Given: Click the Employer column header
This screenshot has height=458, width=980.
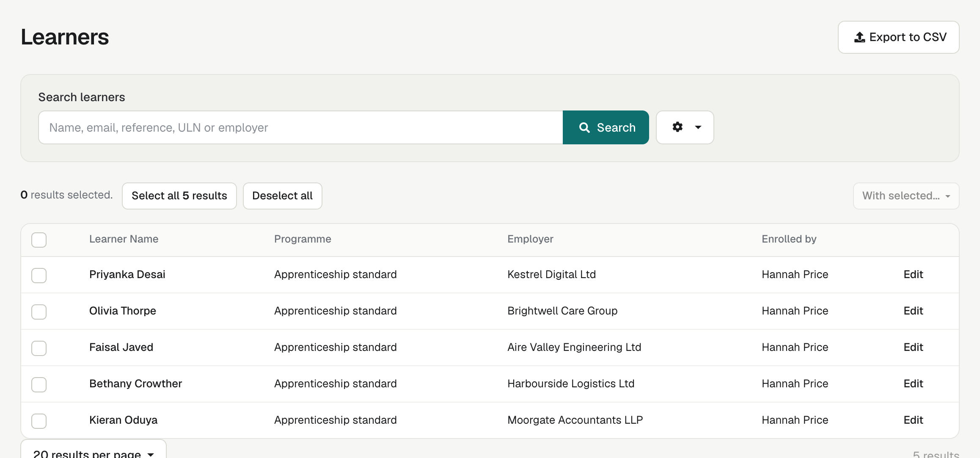Looking at the screenshot, I should 530,239.
